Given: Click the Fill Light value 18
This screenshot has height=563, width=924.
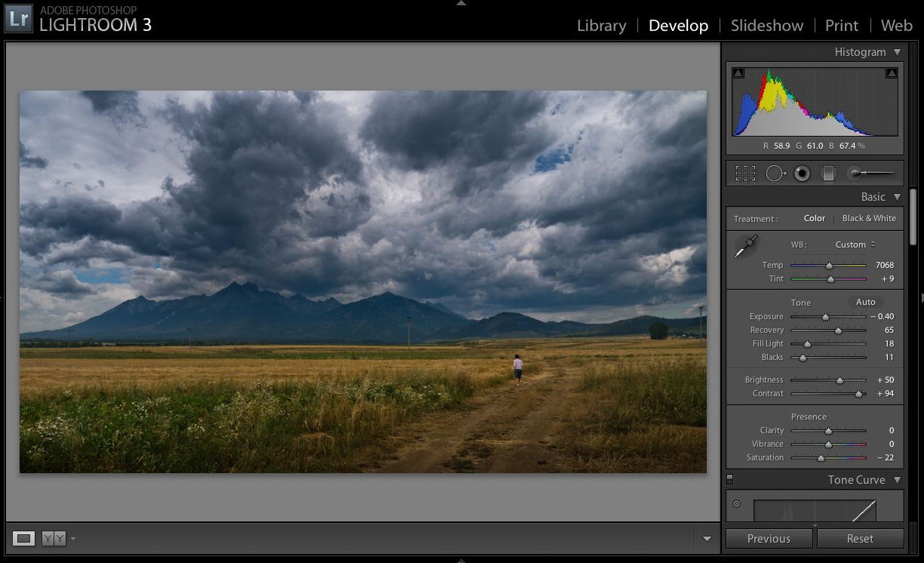Looking at the screenshot, I should [889, 344].
